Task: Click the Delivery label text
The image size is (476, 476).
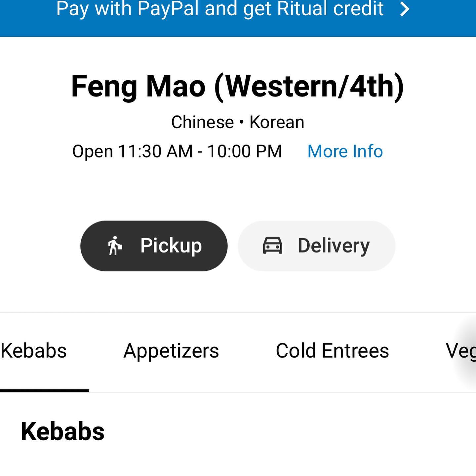Action: (x=334, y=246)
